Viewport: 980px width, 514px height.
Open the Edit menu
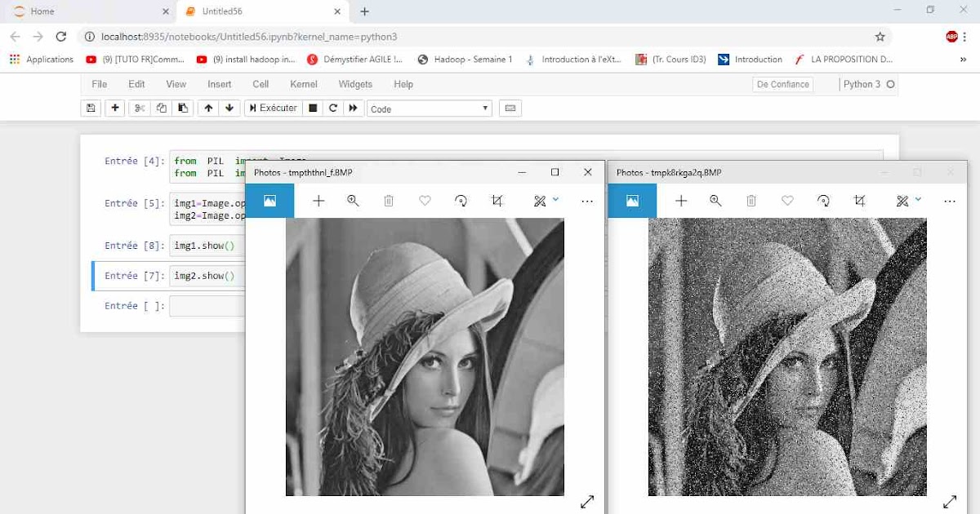point(136,84)
